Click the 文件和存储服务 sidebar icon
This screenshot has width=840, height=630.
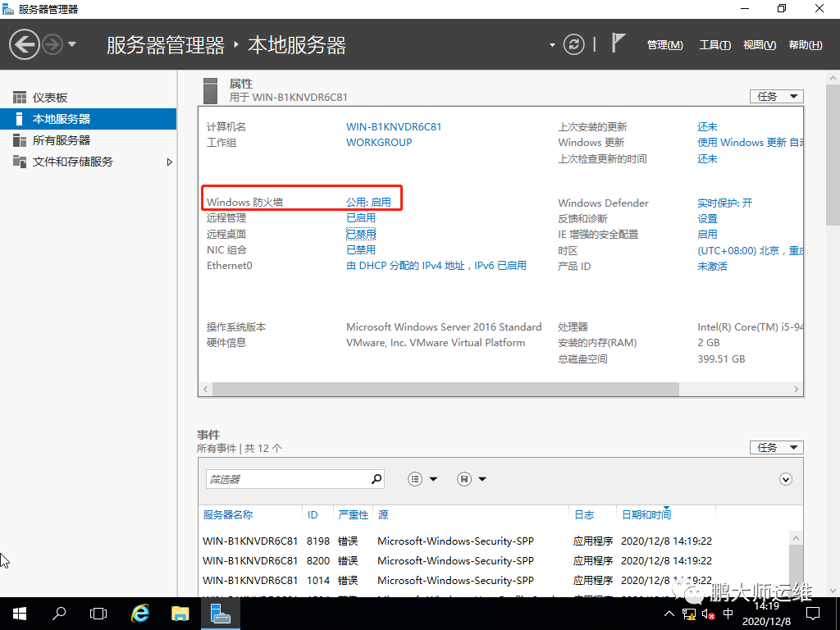(20, 162)
